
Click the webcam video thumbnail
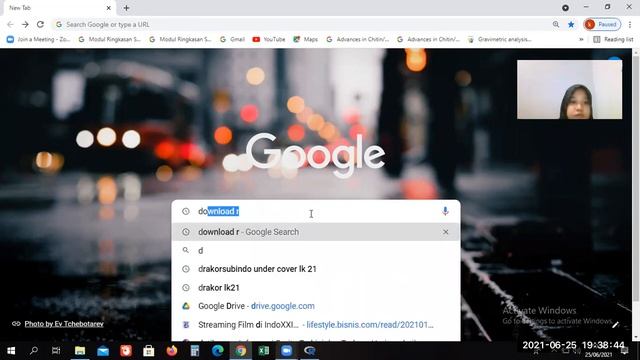click(x=569, y=90)
